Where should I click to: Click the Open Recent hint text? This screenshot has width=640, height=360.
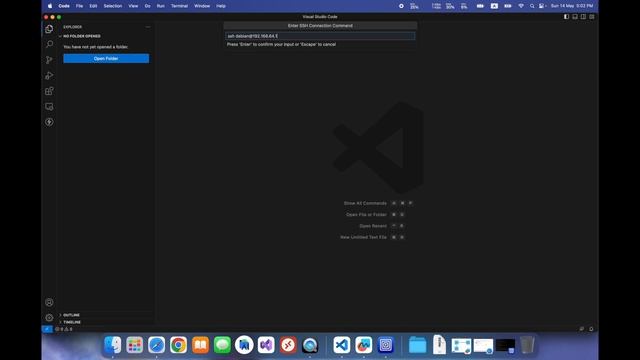[373, 226]
